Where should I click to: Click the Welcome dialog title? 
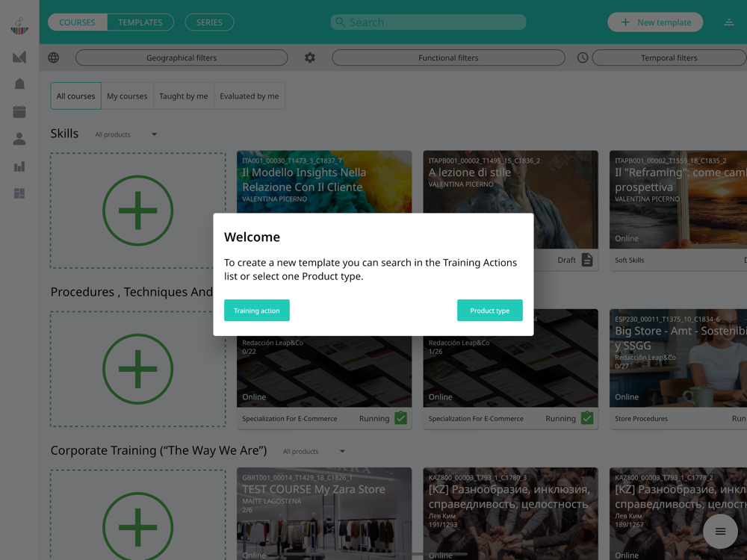252,237
